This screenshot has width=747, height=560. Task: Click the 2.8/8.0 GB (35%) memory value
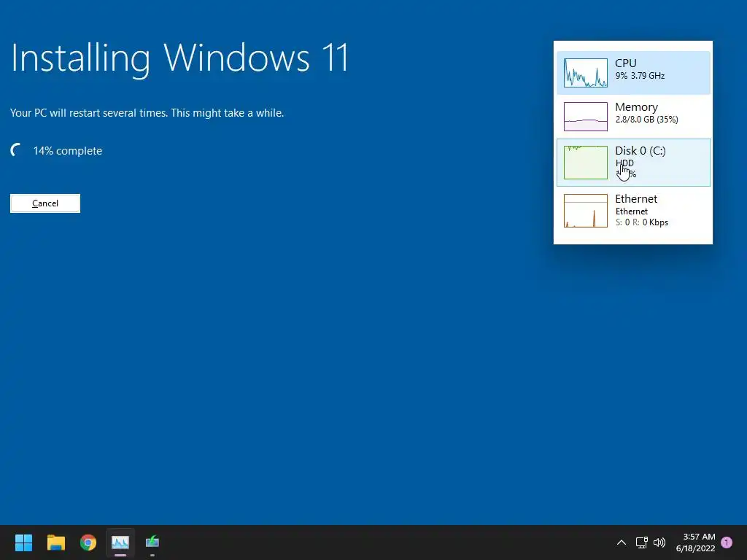click(646, 120)
